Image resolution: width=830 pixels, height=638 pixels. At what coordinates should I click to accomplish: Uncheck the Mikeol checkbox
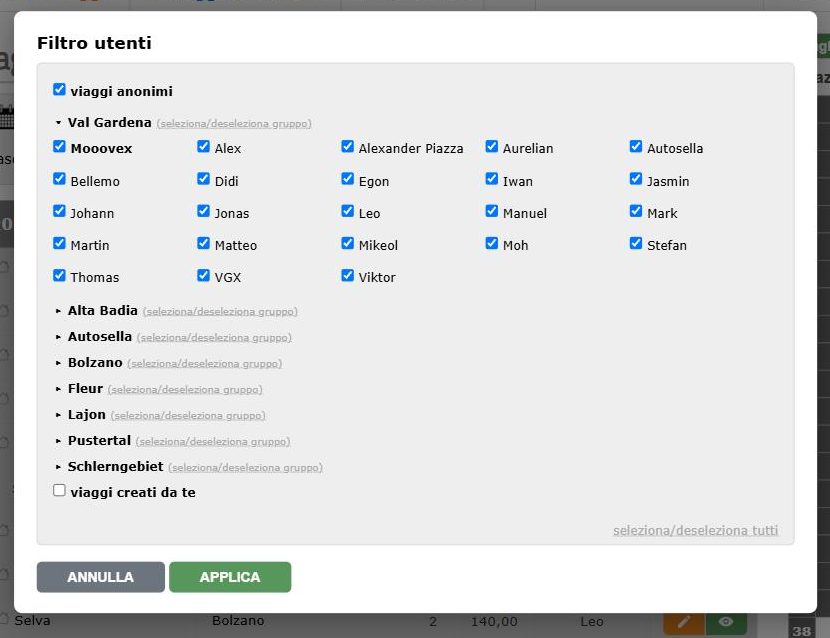347,244
